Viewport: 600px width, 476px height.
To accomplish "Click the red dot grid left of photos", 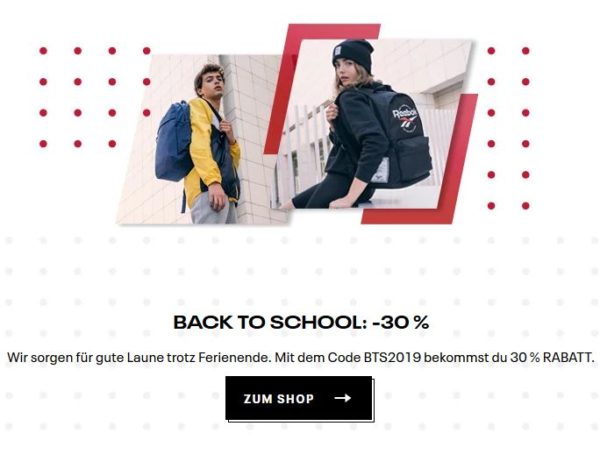I will pos(95,97).
